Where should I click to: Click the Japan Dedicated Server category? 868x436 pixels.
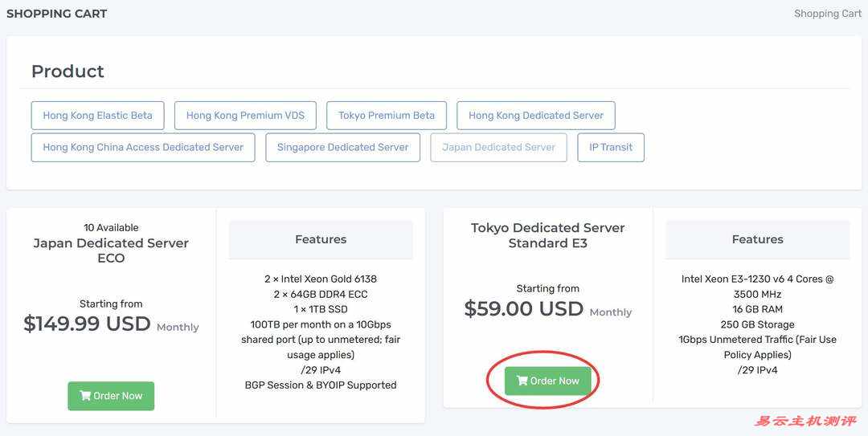(x=498, y=148)
